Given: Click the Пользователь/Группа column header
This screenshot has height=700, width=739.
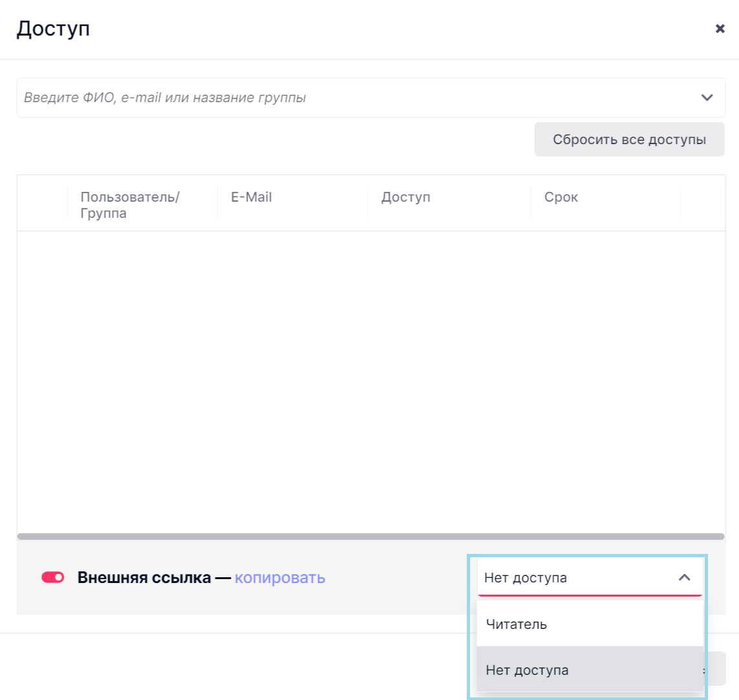Looking at the screenshot, I should (x=129, y=205).
